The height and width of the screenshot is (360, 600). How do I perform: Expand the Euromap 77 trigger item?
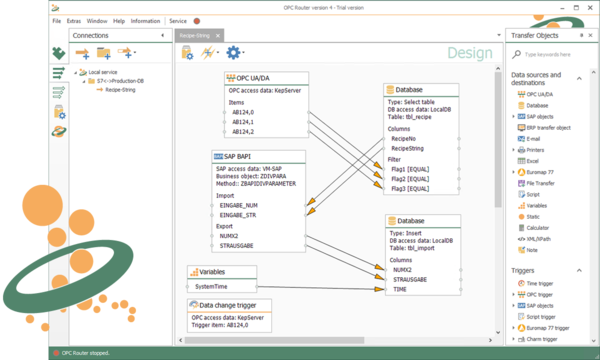514,328
